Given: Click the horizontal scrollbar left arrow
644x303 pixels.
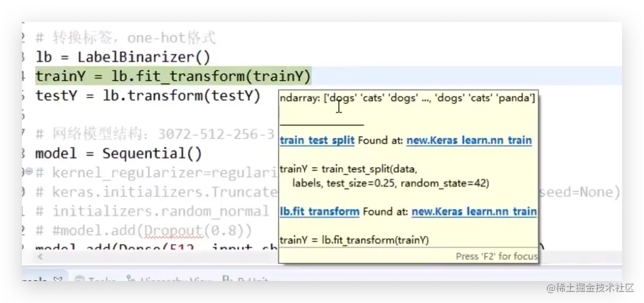Looking at the screenshot, I should coord(40,256).
